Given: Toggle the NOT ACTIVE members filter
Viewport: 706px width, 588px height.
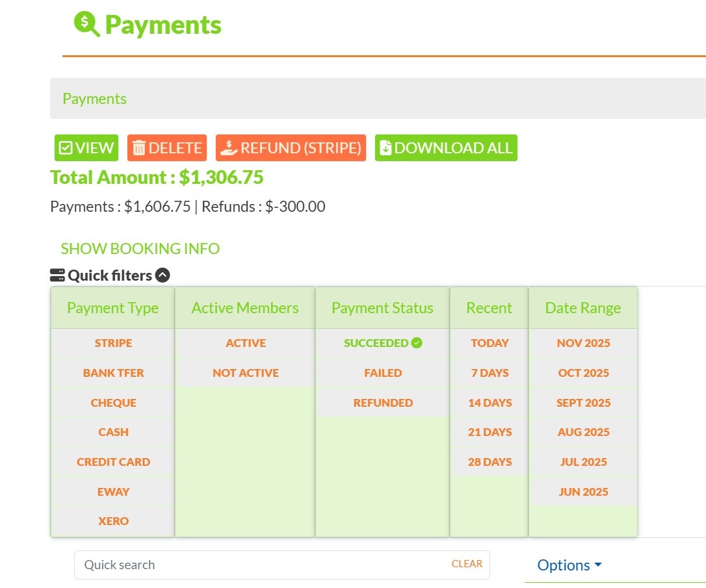Looking at the screenshot, I should coord(244,373).
